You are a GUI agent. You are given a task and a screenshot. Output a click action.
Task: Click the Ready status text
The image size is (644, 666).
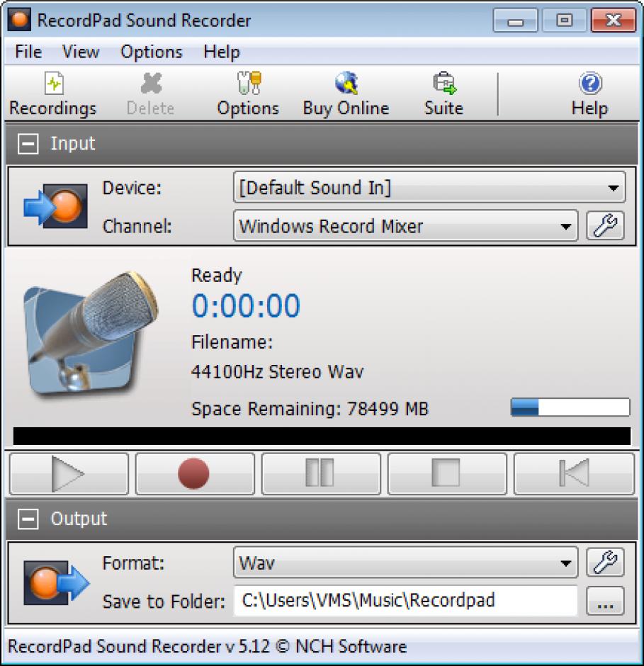pyautogui.click(x=217, y=275)
